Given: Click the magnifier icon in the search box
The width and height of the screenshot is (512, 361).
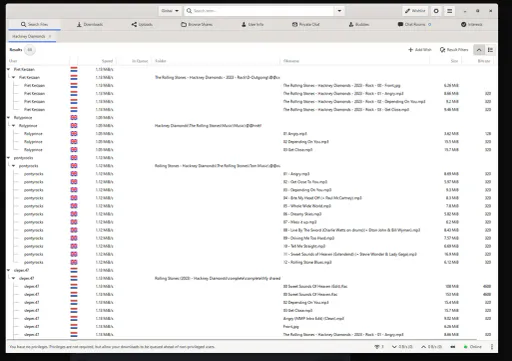Looking at the screenshot, I should (x=189, y=11).
